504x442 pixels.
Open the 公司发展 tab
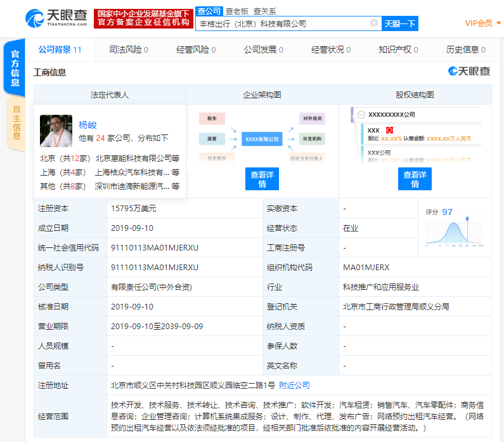point(264,49)
